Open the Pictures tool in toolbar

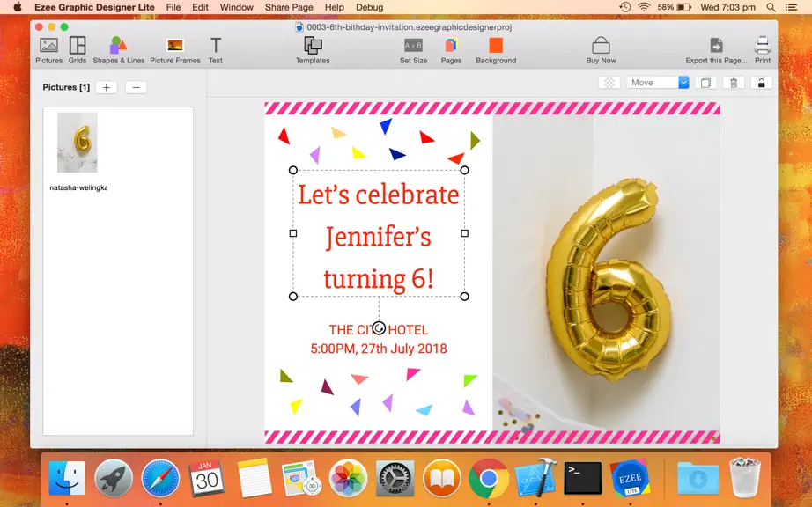[48, 50]
